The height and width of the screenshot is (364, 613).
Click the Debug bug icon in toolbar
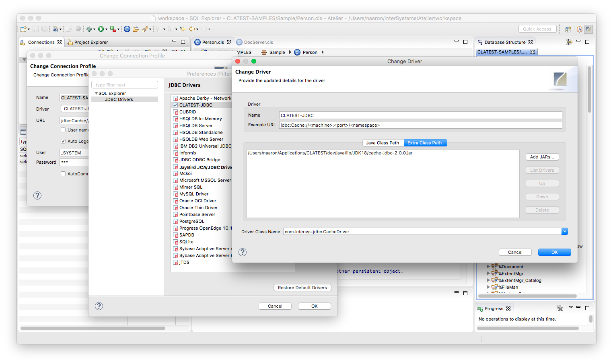pyautogui.click(x=89, y=29)
